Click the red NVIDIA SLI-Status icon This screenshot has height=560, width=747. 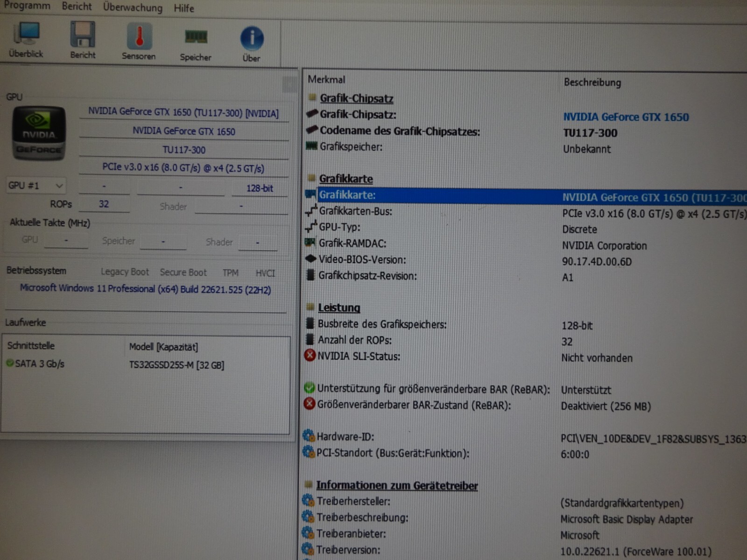[310, 356]
